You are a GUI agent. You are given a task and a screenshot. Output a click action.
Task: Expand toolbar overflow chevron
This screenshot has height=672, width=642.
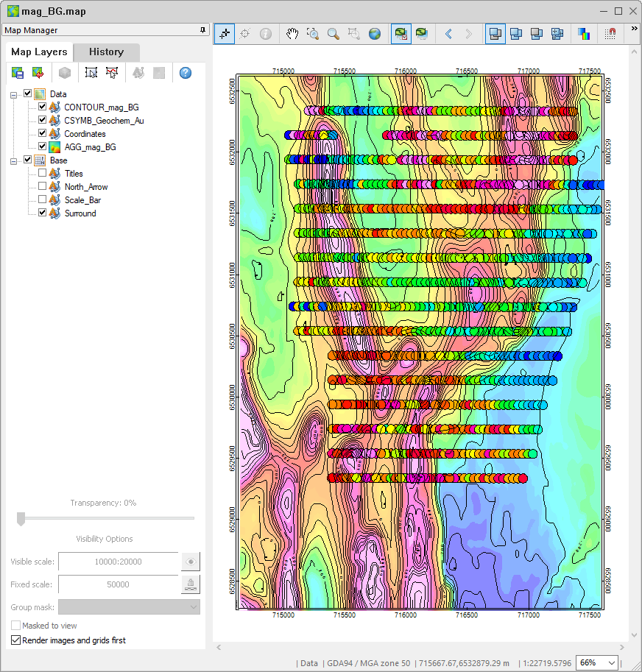[634, 29]
